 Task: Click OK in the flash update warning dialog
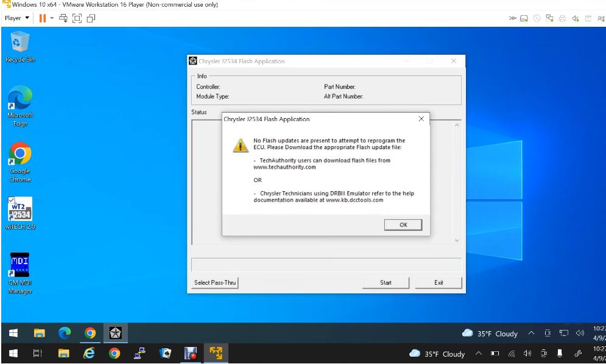pyautogui.click(x=403, y=225)
